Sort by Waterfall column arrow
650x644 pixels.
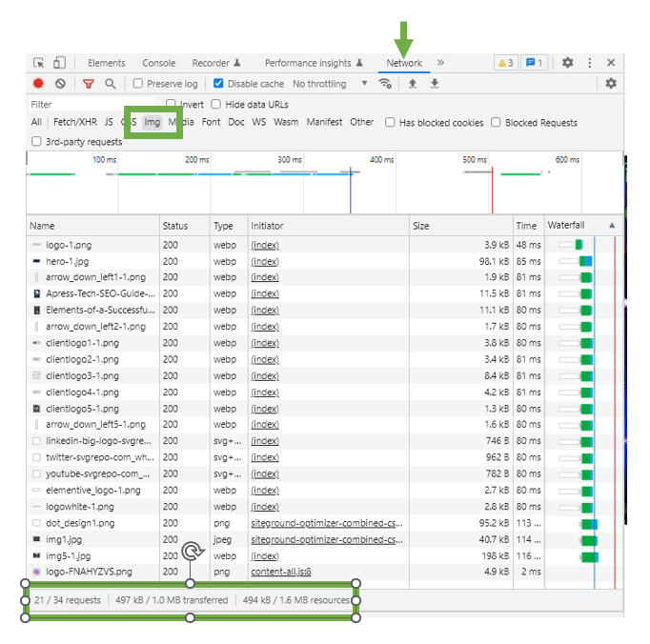pos(612,226)
